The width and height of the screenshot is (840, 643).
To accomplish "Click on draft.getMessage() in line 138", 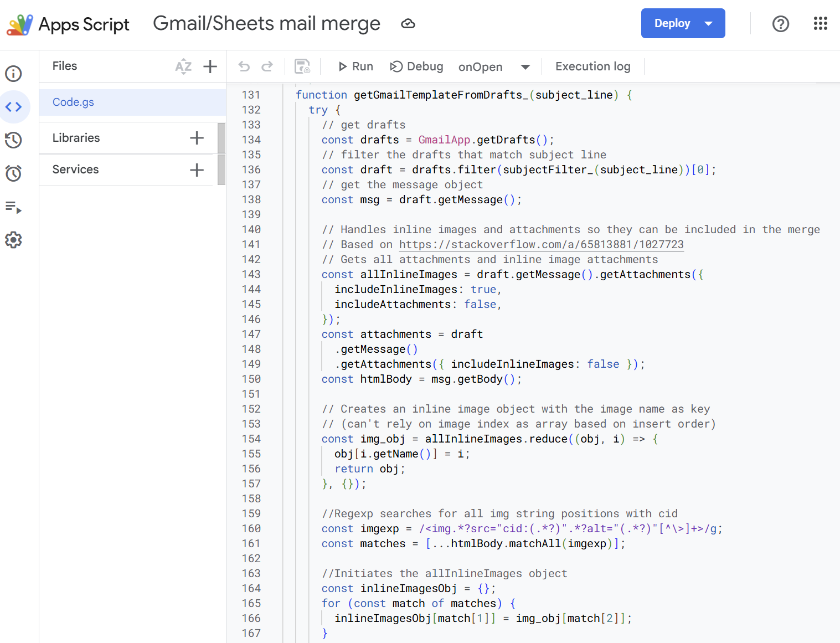I will (457, 199).
